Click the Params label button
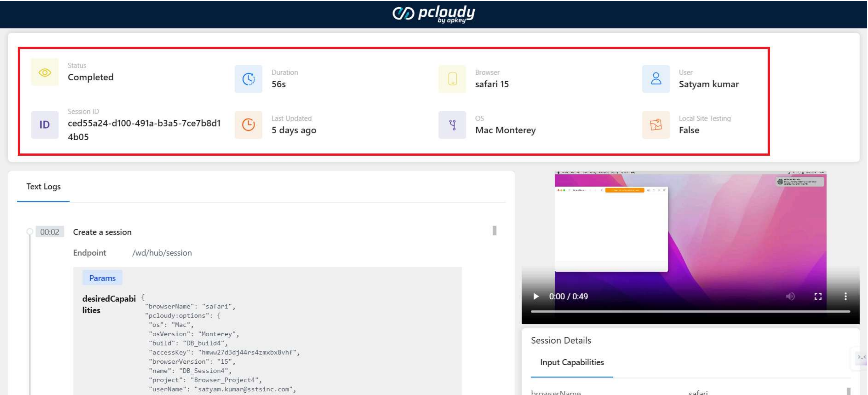Screen dimensions: 868x395 click(x=102, y=278)
